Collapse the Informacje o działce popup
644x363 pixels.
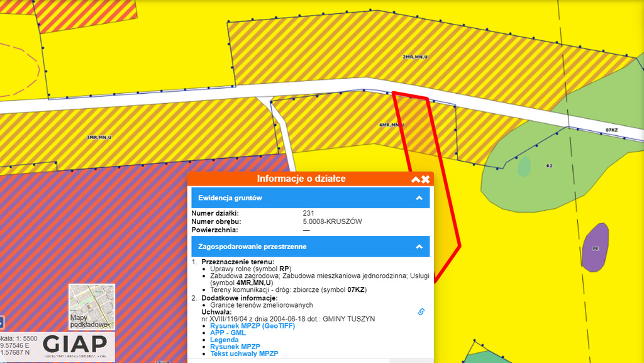(415, 179)
